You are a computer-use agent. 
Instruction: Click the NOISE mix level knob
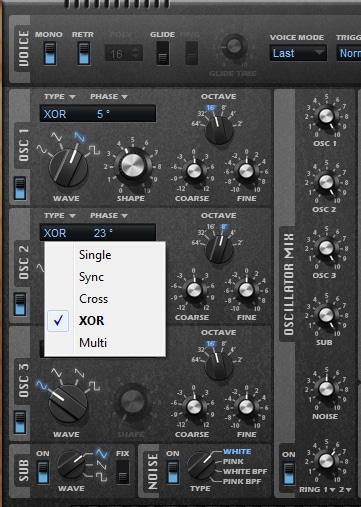pos(326,389)
